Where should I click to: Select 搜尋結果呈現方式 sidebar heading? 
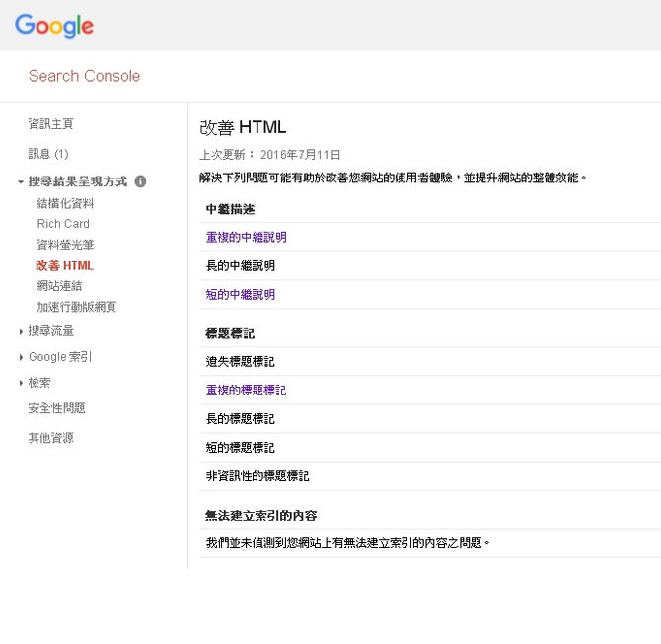78,181
